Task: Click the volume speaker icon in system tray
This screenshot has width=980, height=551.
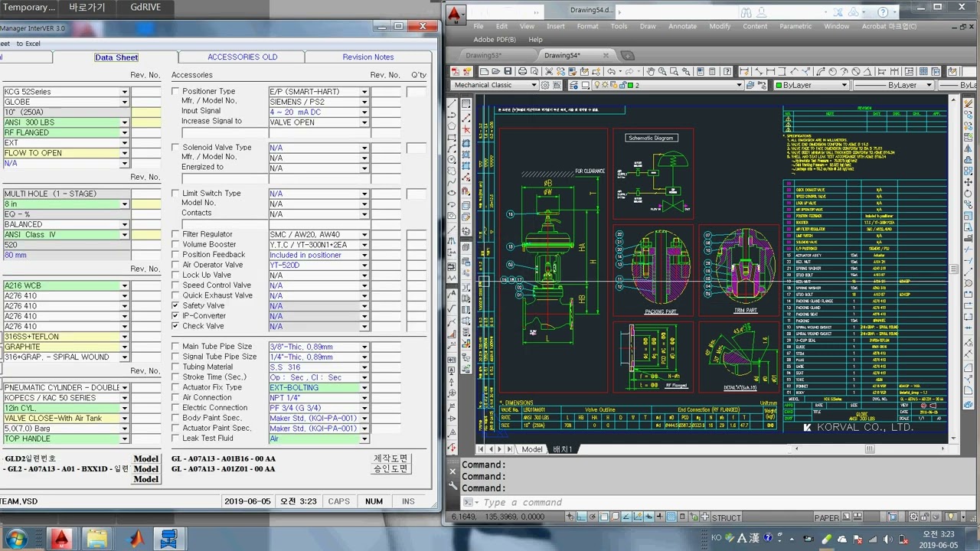Action: [887, 539]
